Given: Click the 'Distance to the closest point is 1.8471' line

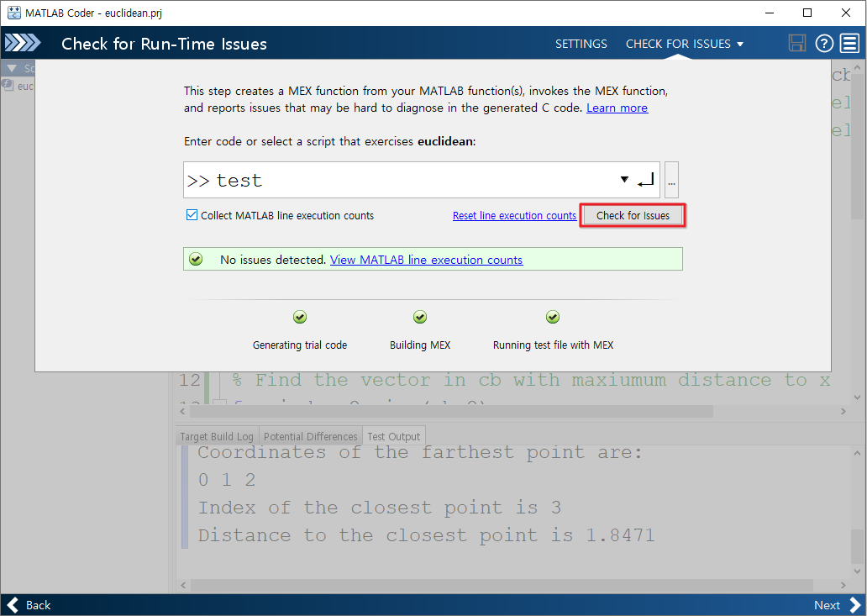Looking at the screenshot, I should point(426,535).
